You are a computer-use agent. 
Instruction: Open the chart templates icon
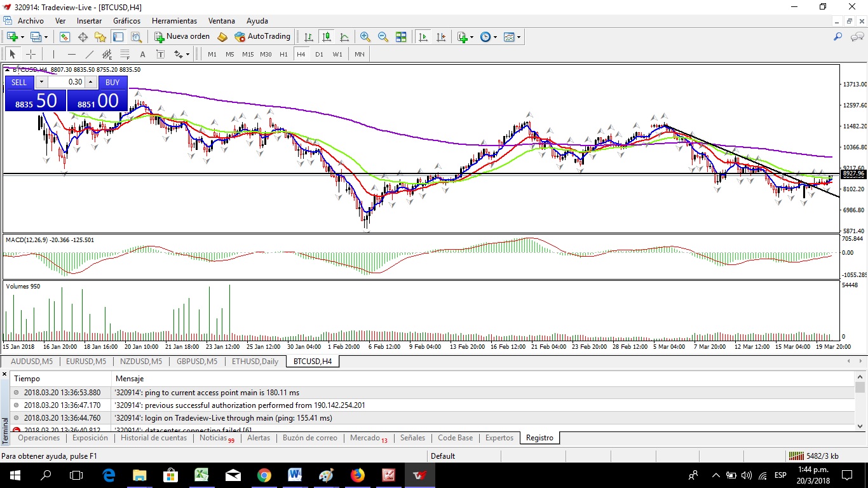click(x=509, y=37)
